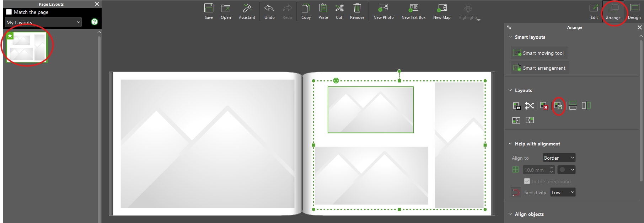644x223 pixels.
Task: Toggle the magnet snapping icon beside Sensitivity
Action: pyautogui.click(x=515, y=192)
